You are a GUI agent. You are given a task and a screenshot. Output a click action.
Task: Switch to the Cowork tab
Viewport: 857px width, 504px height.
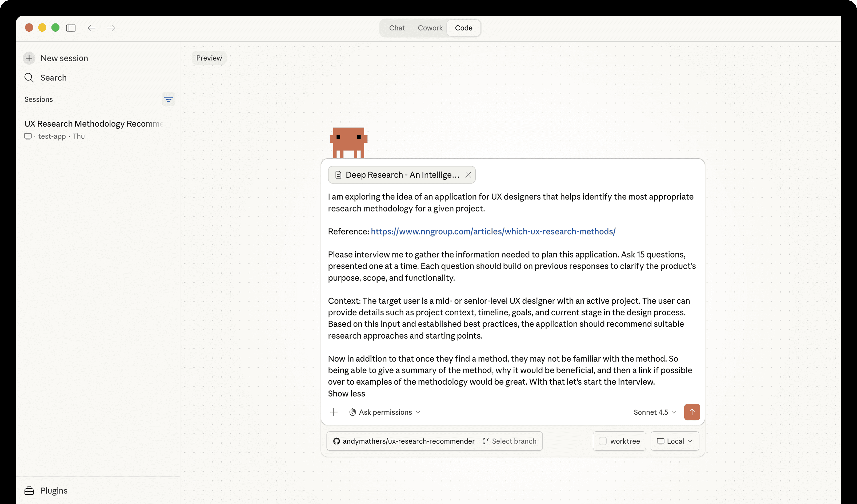(430, 28)
